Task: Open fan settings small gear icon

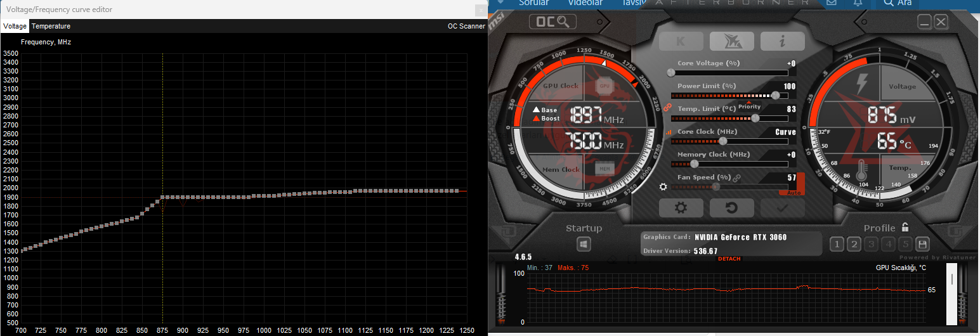Action: pos(663,186)
